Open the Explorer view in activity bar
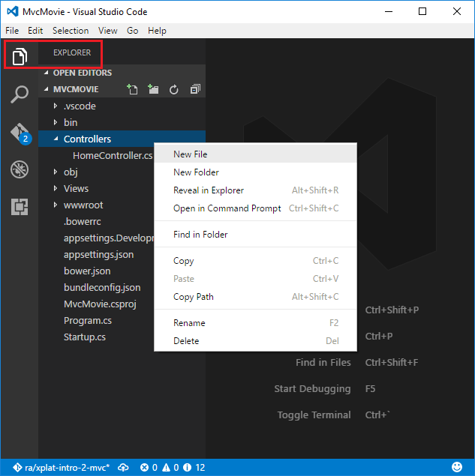 [20, 56]
